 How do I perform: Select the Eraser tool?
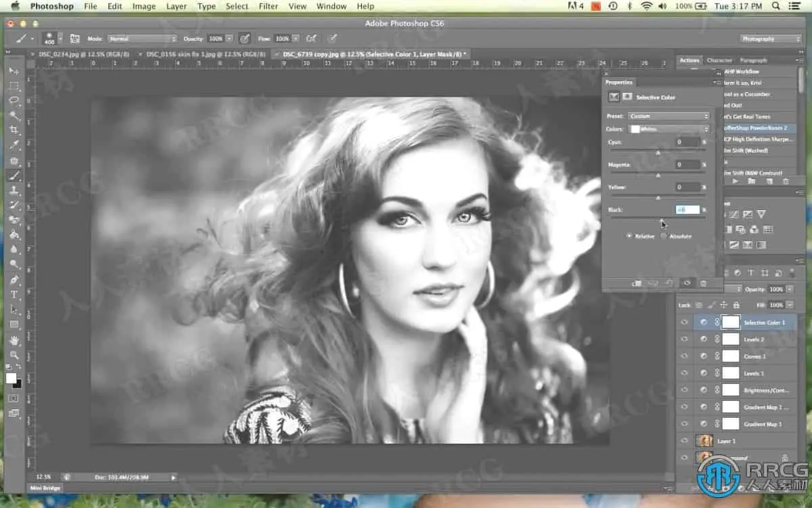tap(14, 220)
